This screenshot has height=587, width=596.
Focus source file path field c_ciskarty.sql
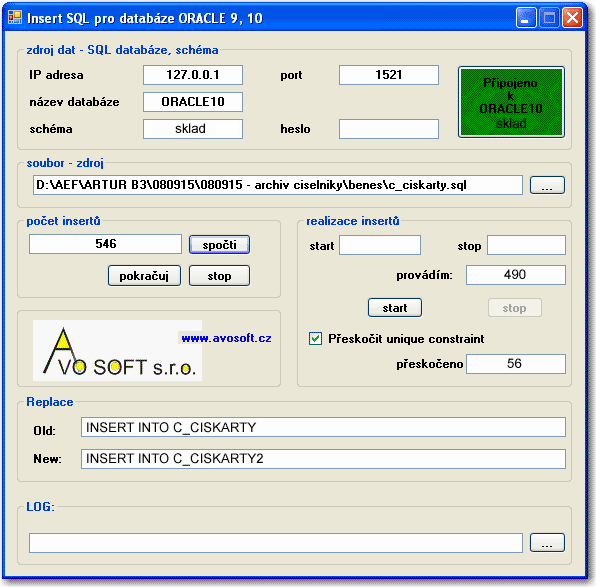coord(277,185)
